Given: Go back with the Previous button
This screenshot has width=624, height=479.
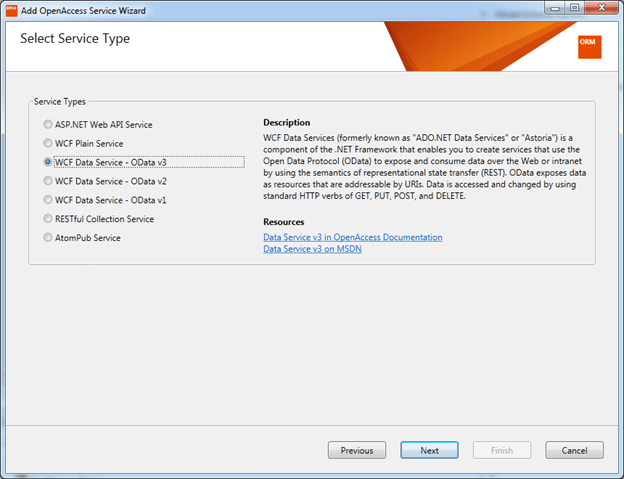Looking at the screenshot, I should point(356,450).
